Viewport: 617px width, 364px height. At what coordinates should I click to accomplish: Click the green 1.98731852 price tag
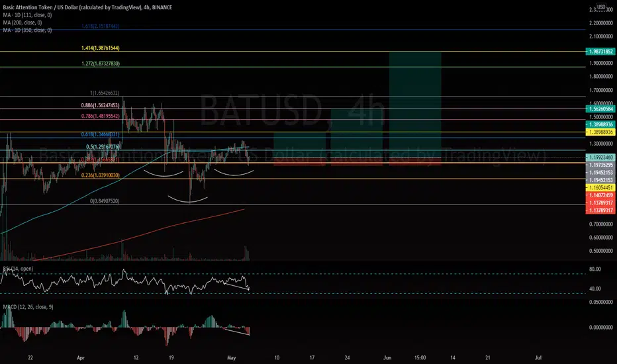pos(600,52)
